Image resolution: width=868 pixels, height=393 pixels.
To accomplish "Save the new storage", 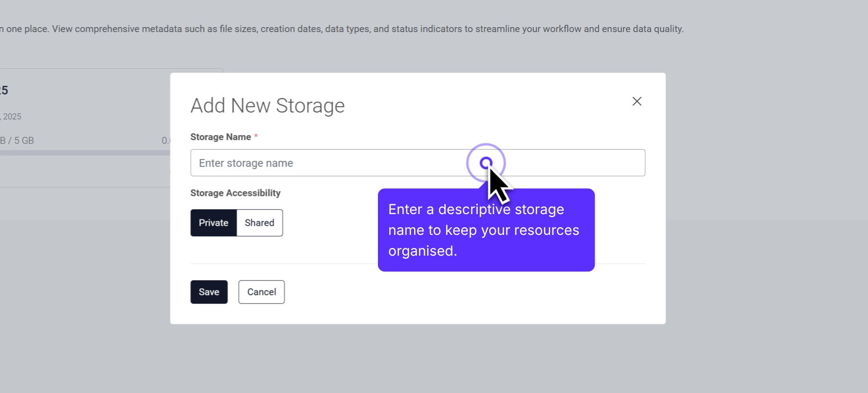I will [209, 292].
